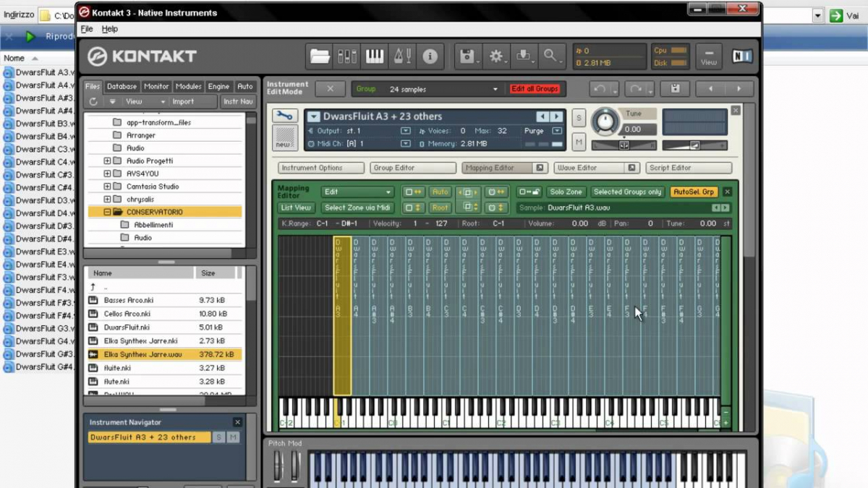Mute the instrument with M button

pos(579,143)
